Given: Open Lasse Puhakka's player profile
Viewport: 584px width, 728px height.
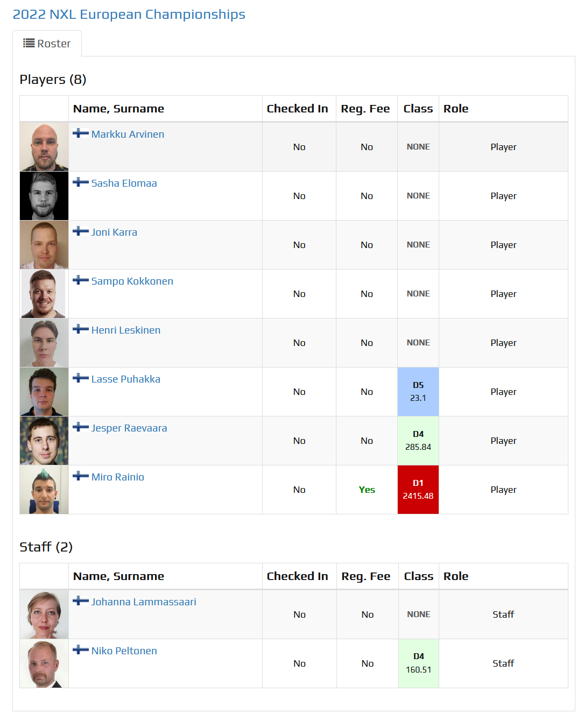Looking at the screenshot, I should click(126, 379).
